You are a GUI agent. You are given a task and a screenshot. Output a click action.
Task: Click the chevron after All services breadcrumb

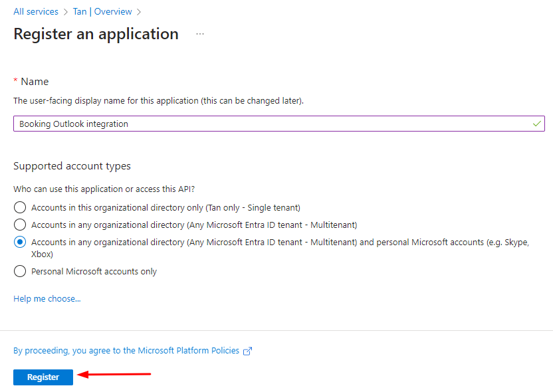[66, 12]
